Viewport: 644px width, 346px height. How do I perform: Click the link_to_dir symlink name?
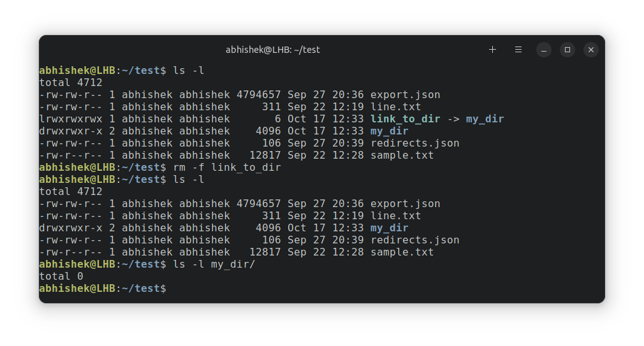[x=406, y=119]
